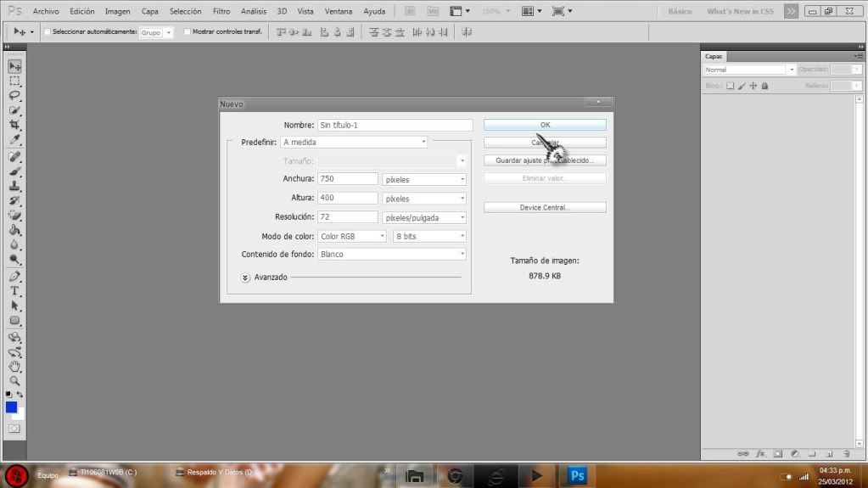
Task: Select the Eraser tool
Action: 14,215
